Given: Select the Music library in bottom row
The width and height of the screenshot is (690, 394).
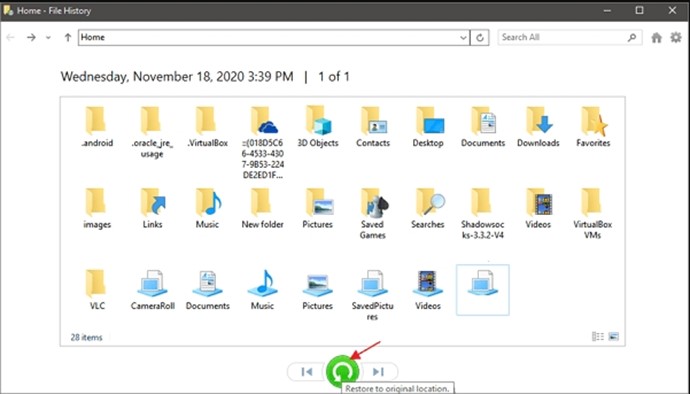Looking at the screenshot, I should (x=262, y=290).
